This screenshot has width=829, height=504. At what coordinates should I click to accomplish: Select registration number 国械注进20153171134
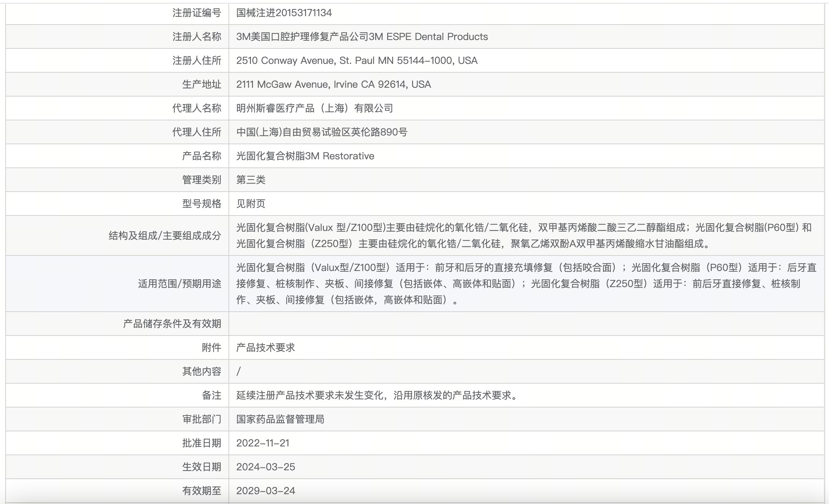point(284,13)
